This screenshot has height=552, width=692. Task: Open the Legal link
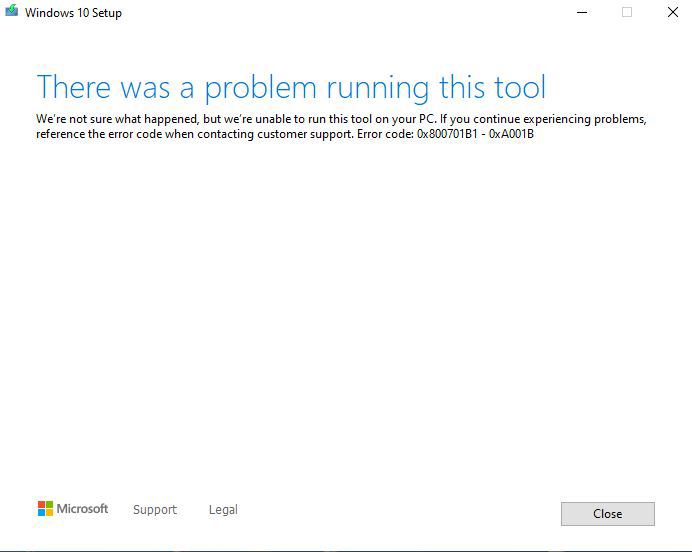(x=223, y=510)
